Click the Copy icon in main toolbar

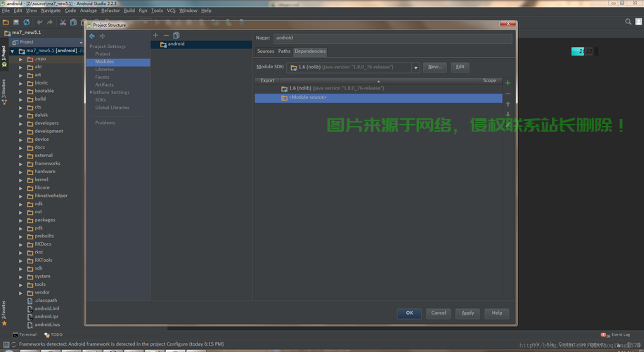click(73, 23)
